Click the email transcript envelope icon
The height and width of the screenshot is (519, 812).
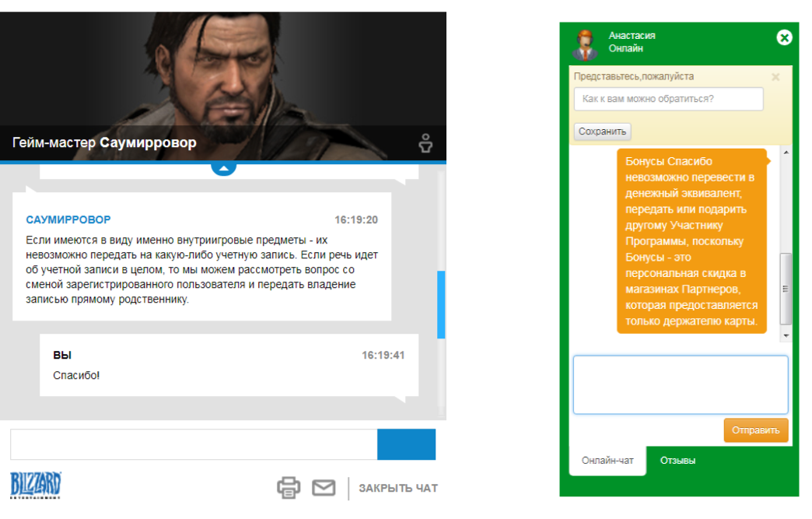pyautogui.click(x=324, y=487)
